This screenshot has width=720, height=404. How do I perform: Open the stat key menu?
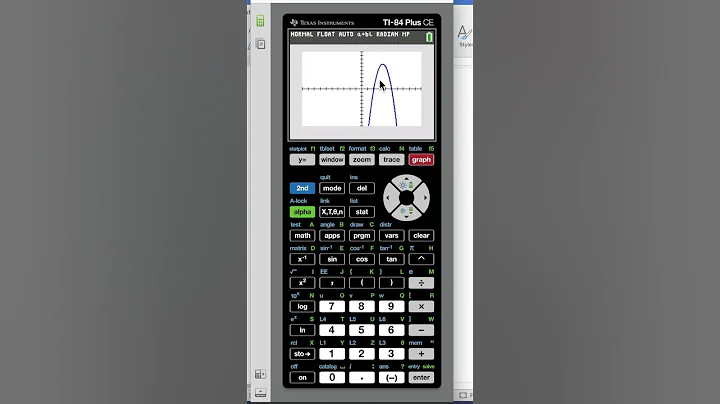click(x=362, y=212)
